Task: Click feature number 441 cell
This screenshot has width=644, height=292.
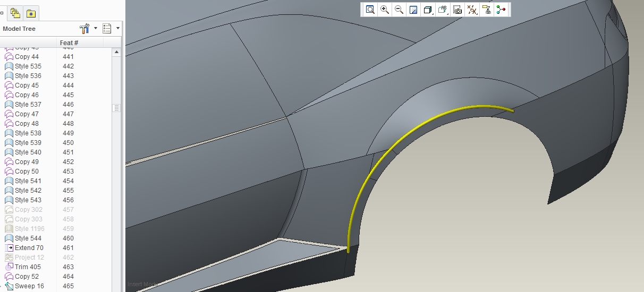Action: click(68, 57)
